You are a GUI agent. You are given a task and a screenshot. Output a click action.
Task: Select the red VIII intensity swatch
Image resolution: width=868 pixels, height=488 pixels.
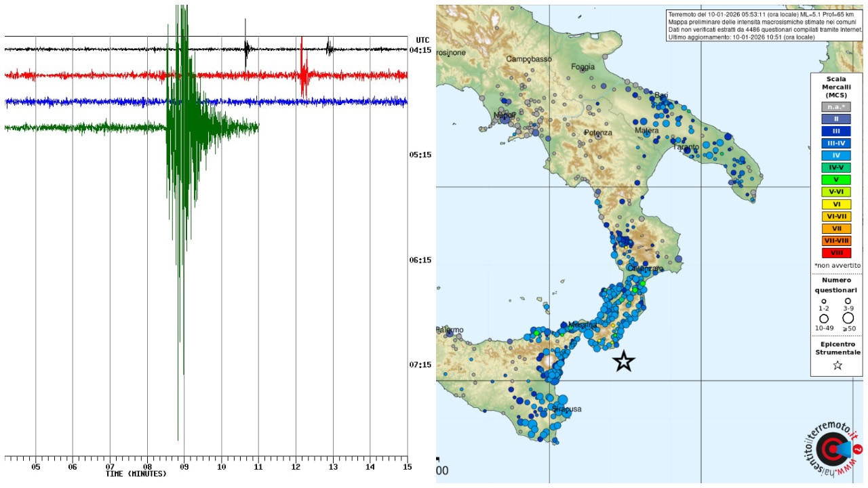[x=836, y=253]
